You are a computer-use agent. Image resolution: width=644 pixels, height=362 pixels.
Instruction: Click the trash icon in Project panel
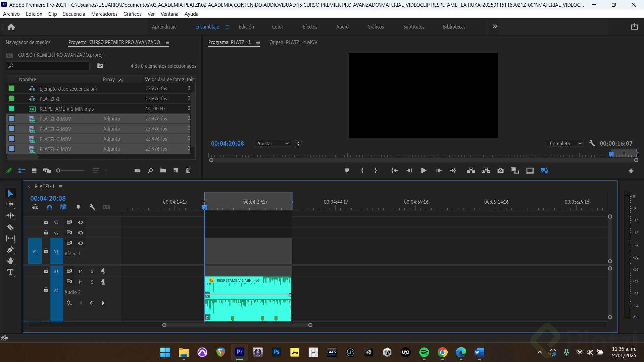[188, 170]
